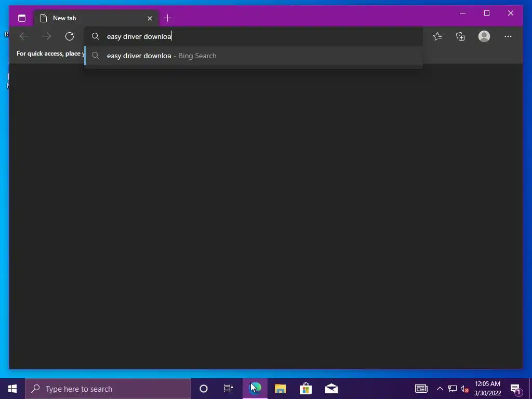Open Favorites star icon

(437, 36)
